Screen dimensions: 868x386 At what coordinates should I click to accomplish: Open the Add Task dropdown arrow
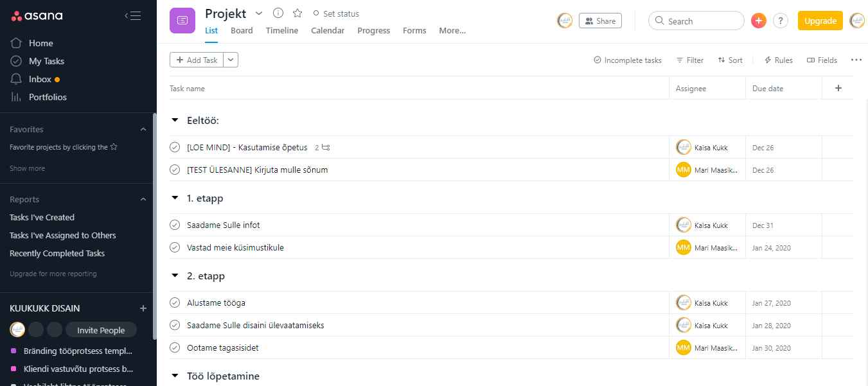231,60
